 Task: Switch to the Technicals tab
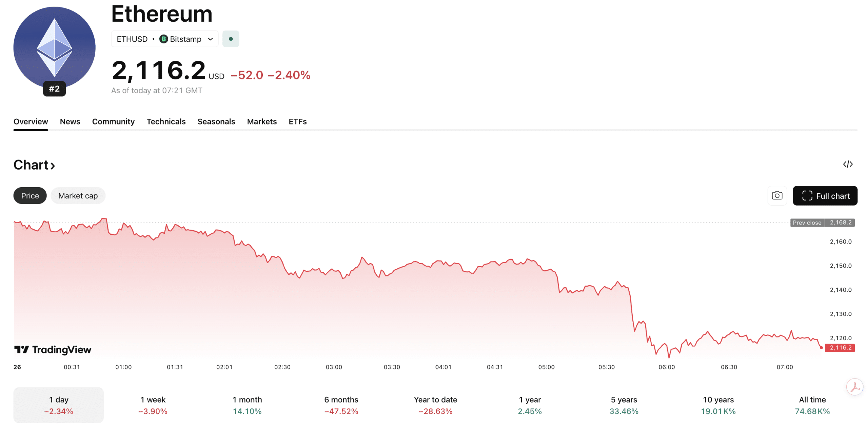(166, 121)
